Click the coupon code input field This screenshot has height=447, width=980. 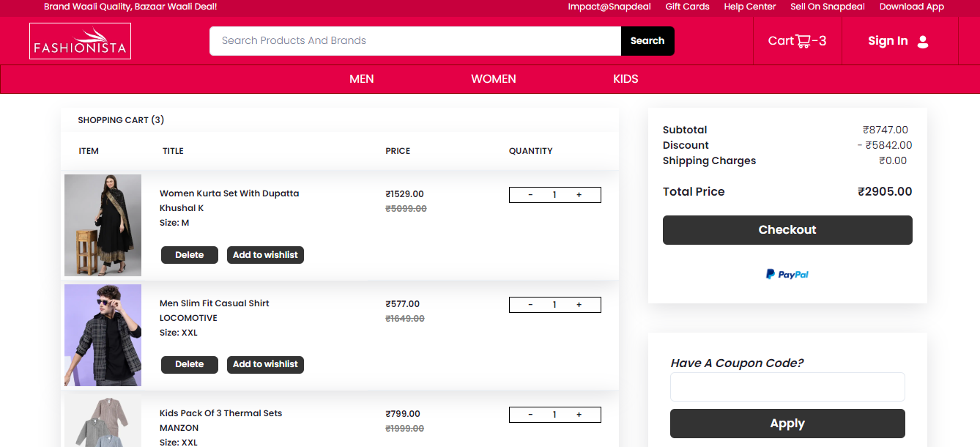(787, 387)
